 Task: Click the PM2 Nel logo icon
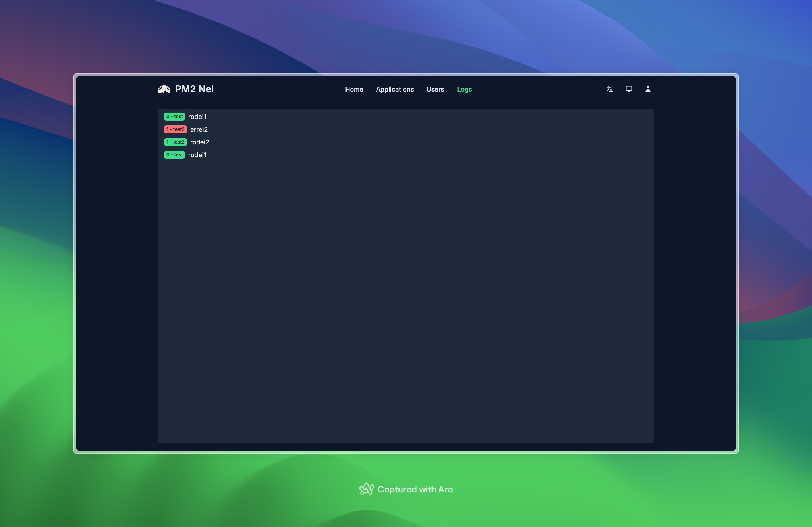(164, 89)
